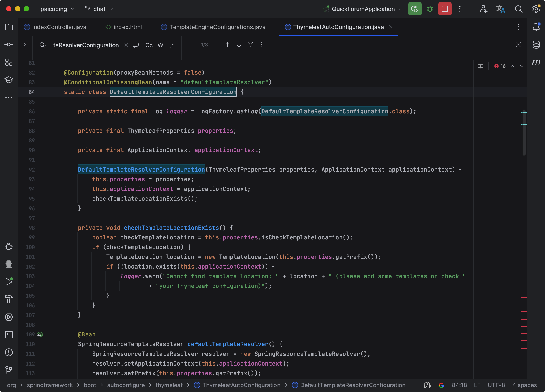
Task: Open the Maven tool window
Action: tap(536, 62)
